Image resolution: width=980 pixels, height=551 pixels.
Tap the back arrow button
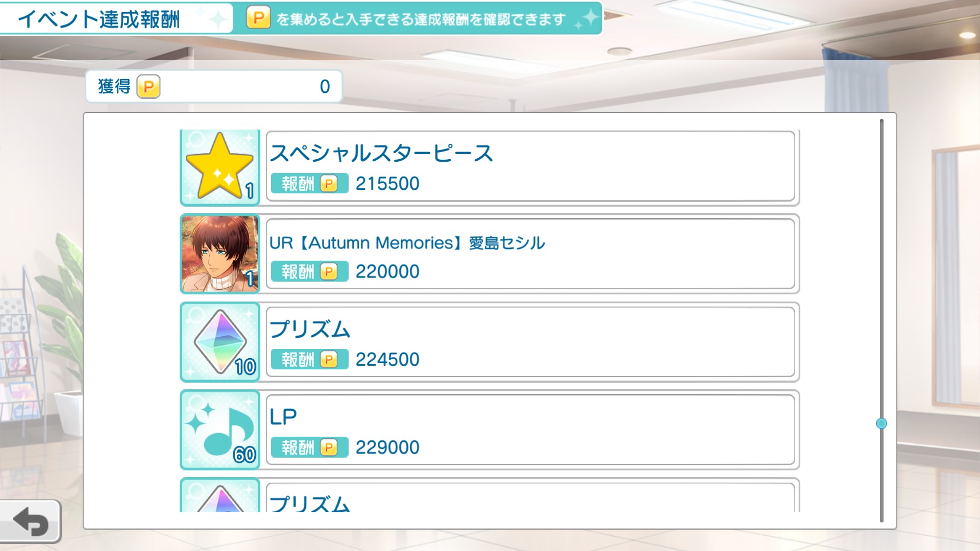tap(30, 521)
